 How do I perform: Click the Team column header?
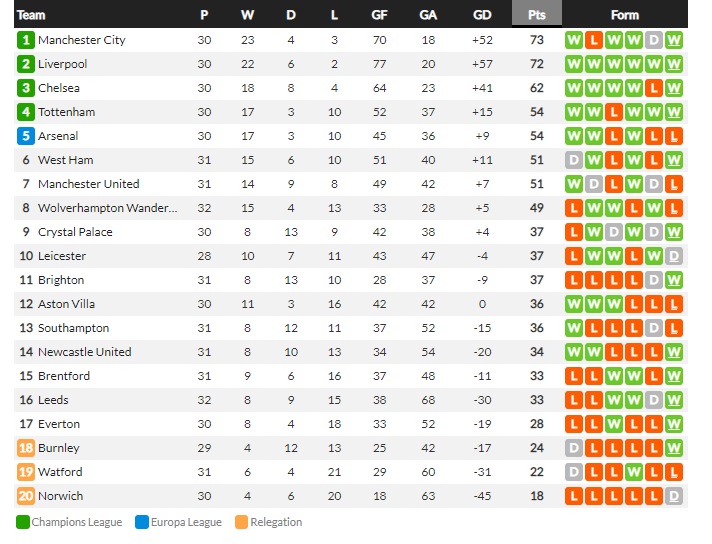[31, 15]
